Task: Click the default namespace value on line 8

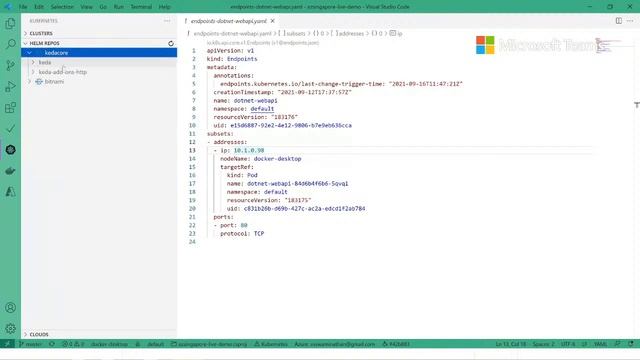Action: pyautogui.click(x=262, y=109)
